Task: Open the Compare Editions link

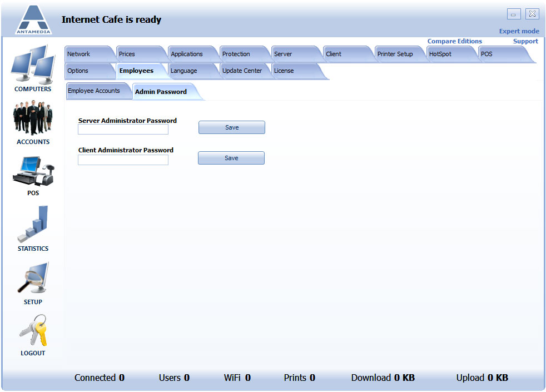Action: click(x=454, y=41)
